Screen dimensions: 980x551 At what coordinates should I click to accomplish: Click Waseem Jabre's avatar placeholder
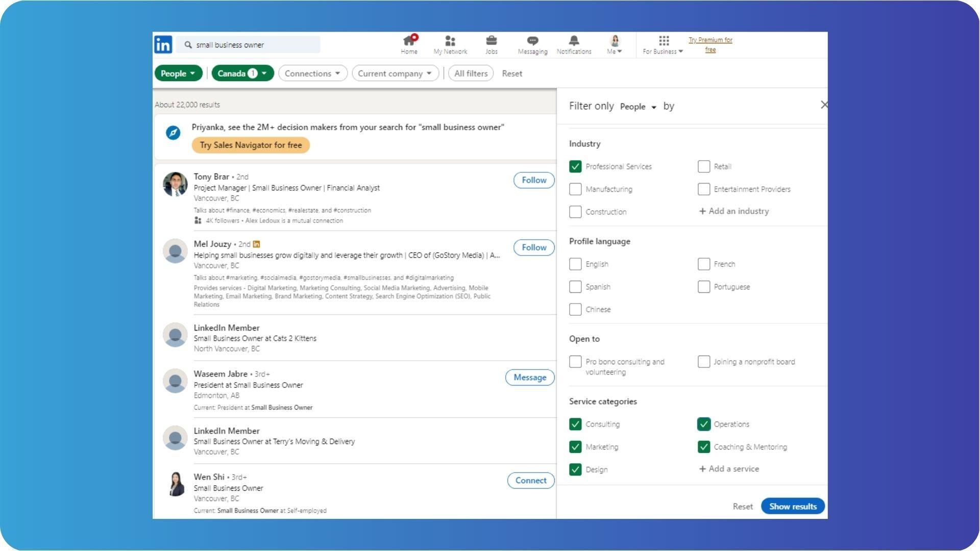pyautogui.click(x=175, y=381)
